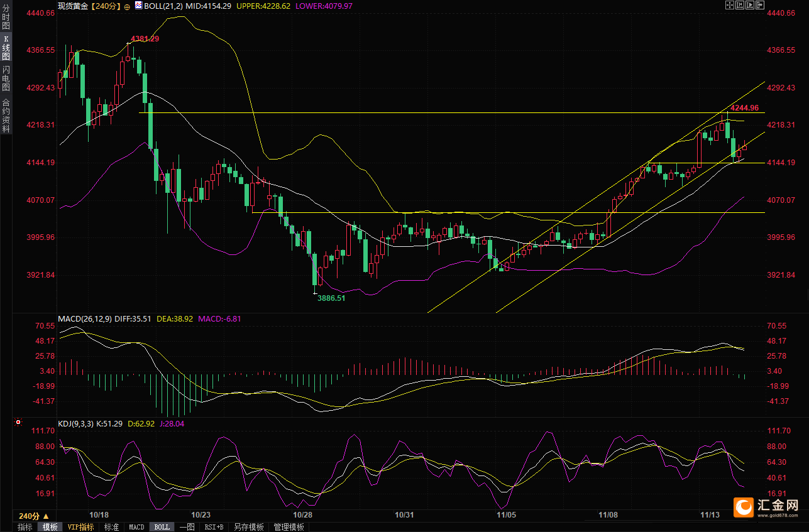The image size is (809, 532).
Task: Open the VIP指标 tab
Action: coord(81,527)
